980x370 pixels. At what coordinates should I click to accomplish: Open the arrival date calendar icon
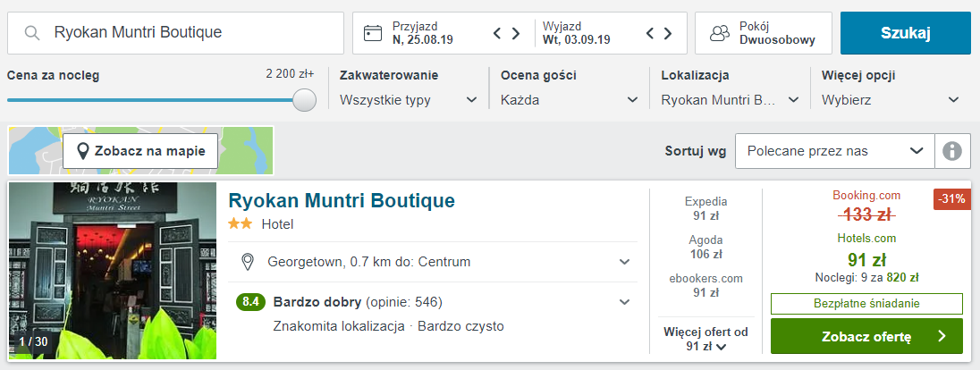pyautogui.click(x=373, y=32)
